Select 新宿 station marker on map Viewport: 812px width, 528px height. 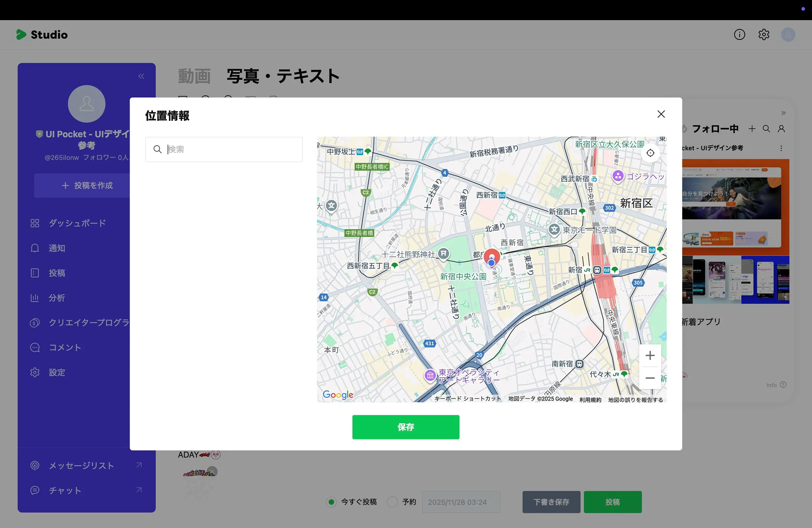tap(597, 270)
